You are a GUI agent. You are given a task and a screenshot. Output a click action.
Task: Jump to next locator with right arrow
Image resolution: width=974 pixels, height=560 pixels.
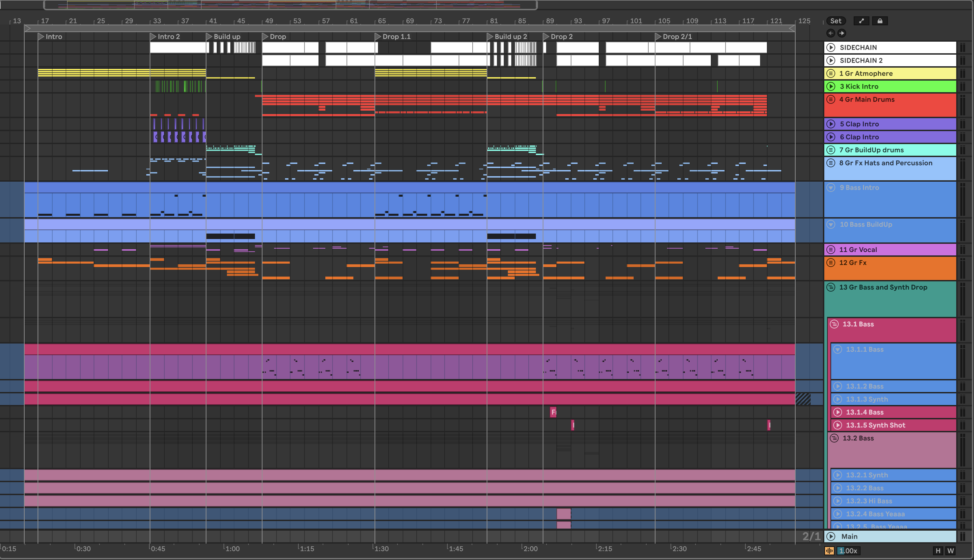click(x=842, y=33)
